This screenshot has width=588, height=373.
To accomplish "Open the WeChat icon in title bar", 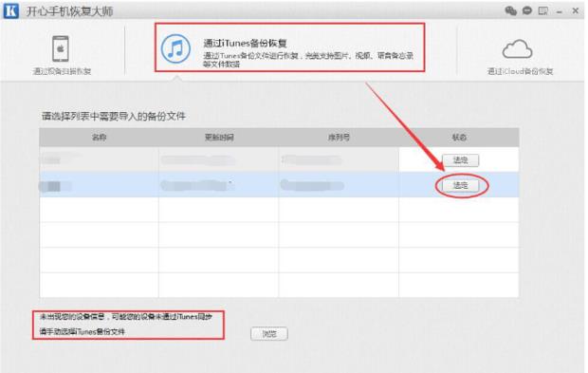I will coord(511,10).
